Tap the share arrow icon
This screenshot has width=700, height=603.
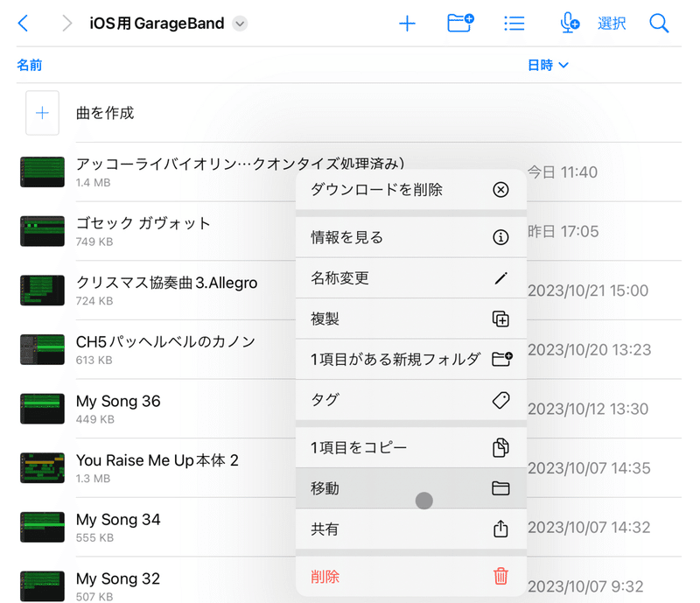point(500,529)
